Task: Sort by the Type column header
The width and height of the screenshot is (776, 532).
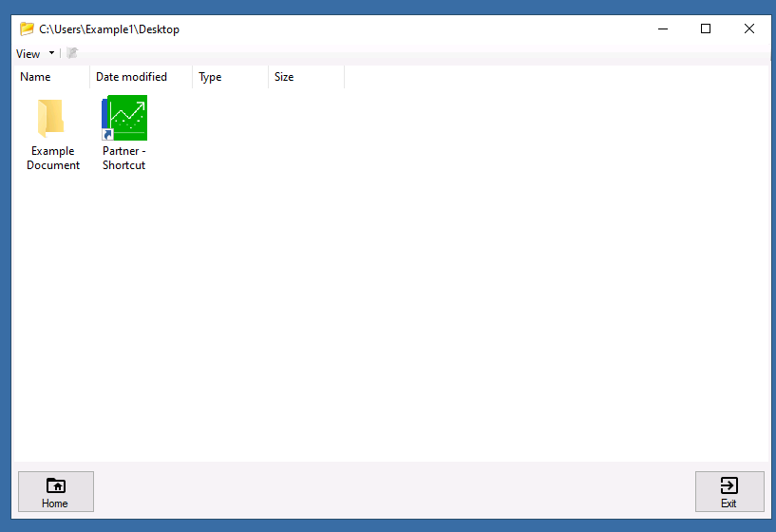Action: coord(210,77)
